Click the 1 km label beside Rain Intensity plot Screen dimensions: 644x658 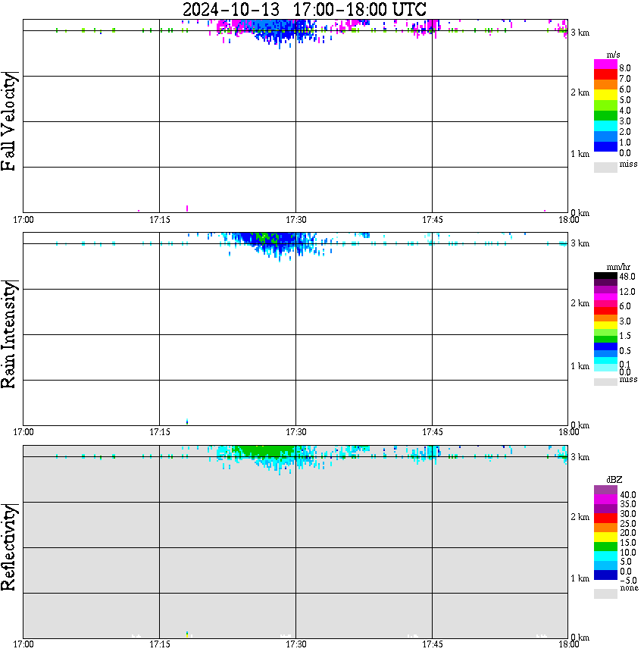580,366
